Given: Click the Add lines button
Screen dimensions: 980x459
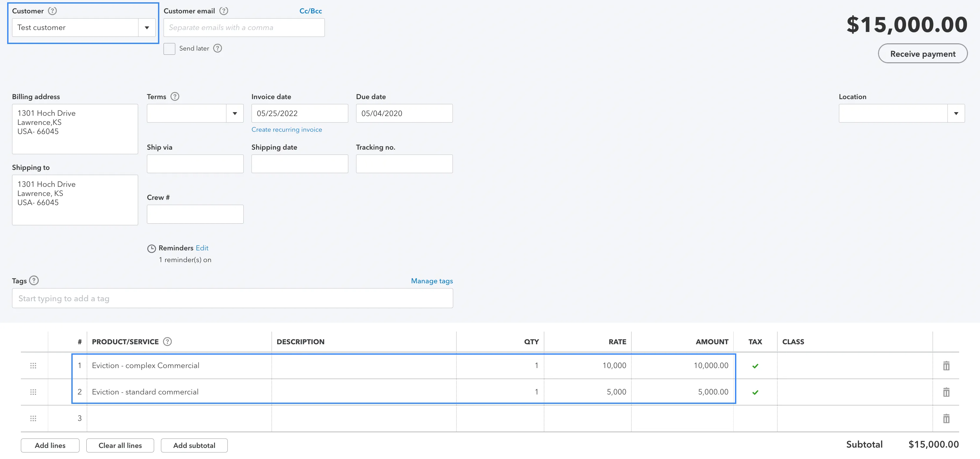Looking at the screenshot, I should [50, 445].
